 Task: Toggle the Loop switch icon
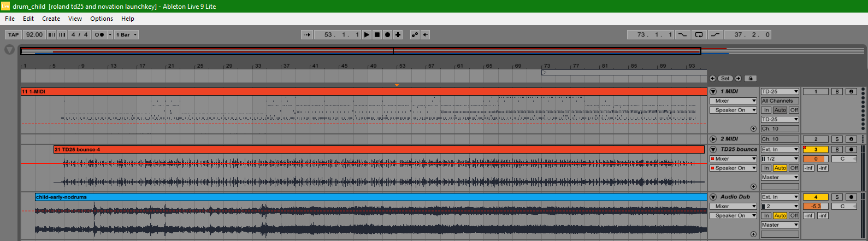(699, 34)
